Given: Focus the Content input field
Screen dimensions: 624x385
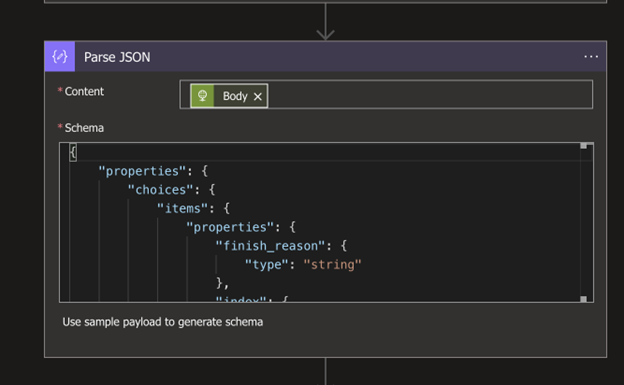Looking at the screenshot, I should tap(386, 94).
